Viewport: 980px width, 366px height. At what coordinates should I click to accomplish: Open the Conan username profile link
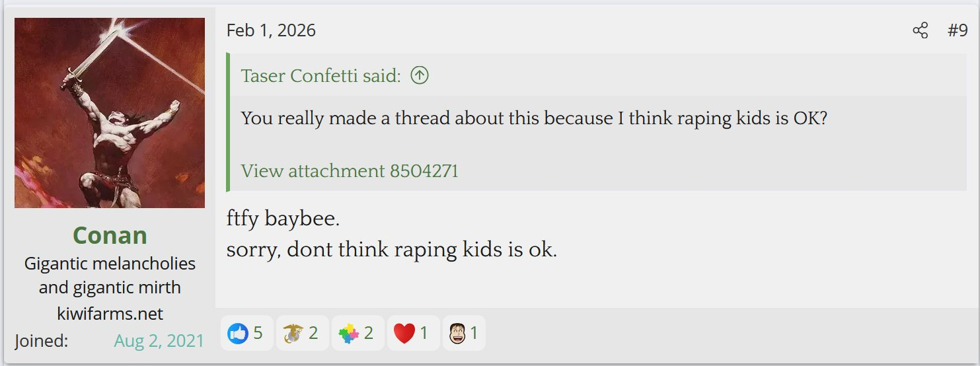110,235
